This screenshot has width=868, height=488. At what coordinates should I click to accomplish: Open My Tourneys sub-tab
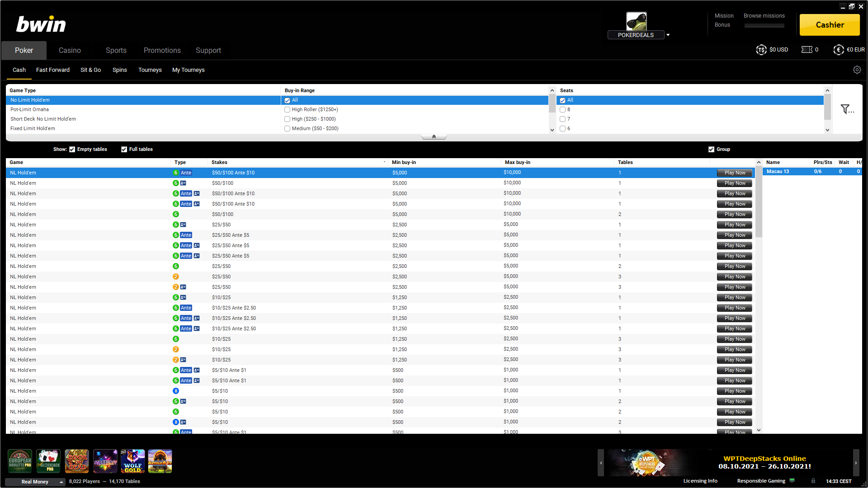point(189,70)
